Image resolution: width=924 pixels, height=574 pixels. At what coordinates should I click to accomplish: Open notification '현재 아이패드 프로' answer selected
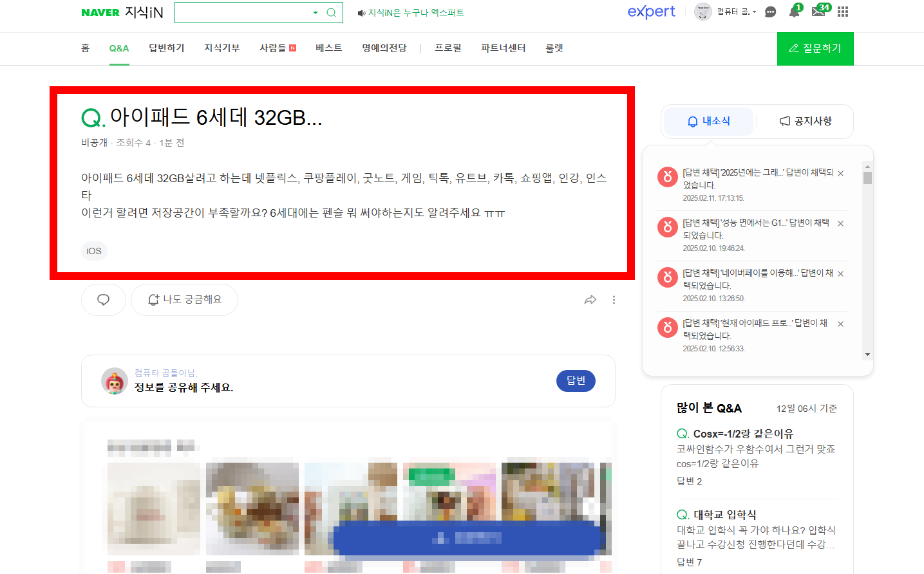coord(755,329)
